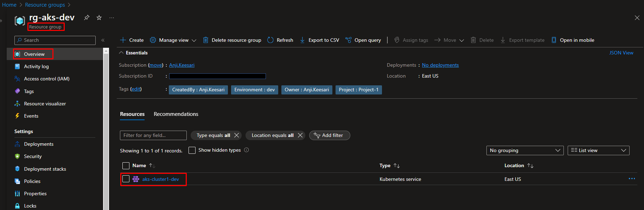
Task: Collapse the Essentials section
Action: click(133, 53)
